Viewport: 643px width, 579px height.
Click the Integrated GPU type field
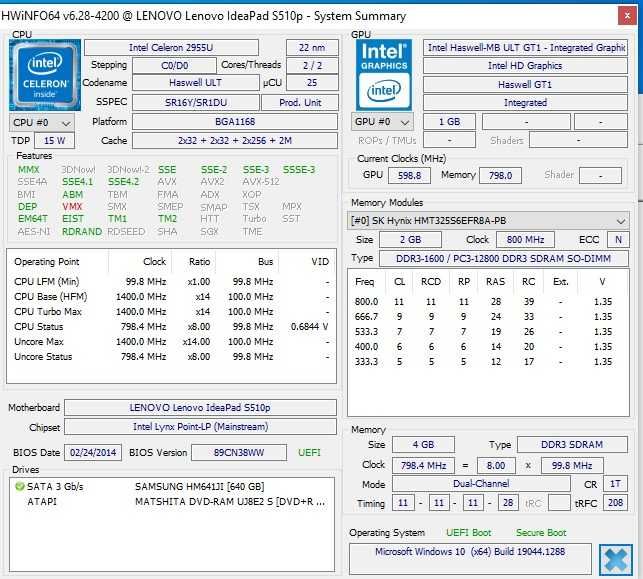pos(525,103)
